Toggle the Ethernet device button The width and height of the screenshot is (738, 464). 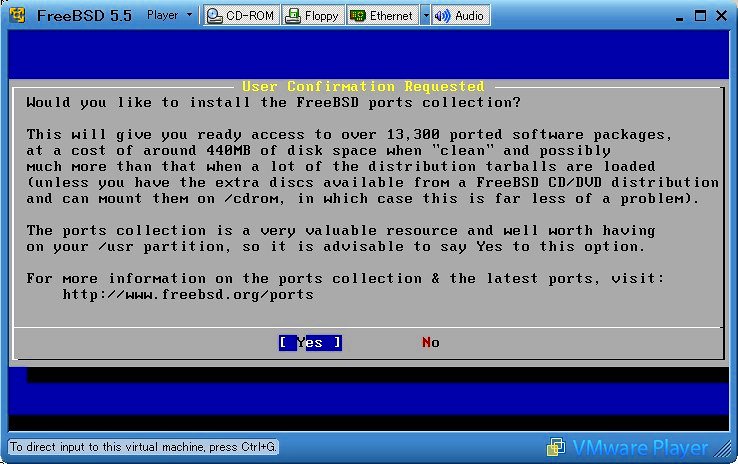(x=382, y=16)
